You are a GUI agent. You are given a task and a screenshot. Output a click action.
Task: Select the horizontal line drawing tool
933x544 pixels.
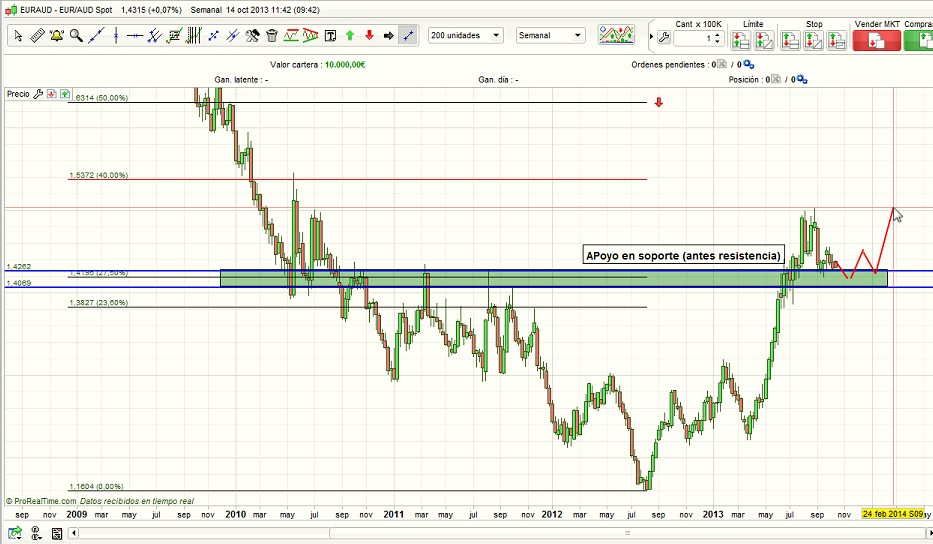(x=135, y=36)
